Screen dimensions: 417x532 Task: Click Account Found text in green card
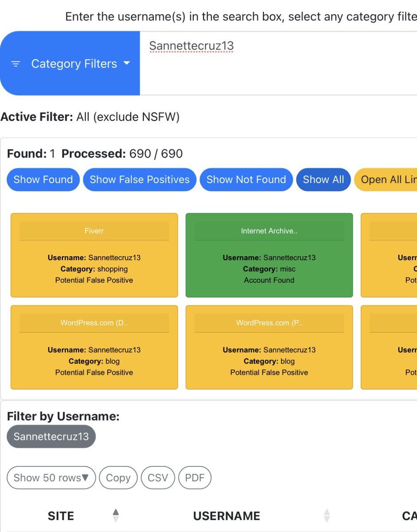point(269,280)
